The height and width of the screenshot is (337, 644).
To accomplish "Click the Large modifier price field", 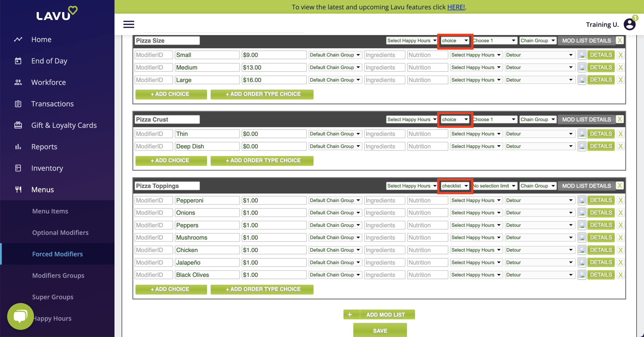I will (273, 80).
